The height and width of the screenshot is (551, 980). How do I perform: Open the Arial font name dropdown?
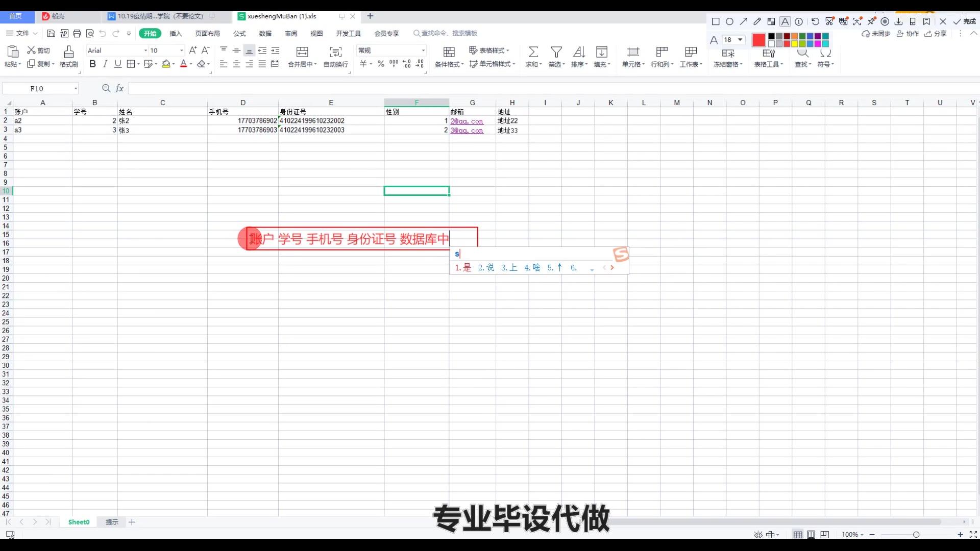coord(145,51)
